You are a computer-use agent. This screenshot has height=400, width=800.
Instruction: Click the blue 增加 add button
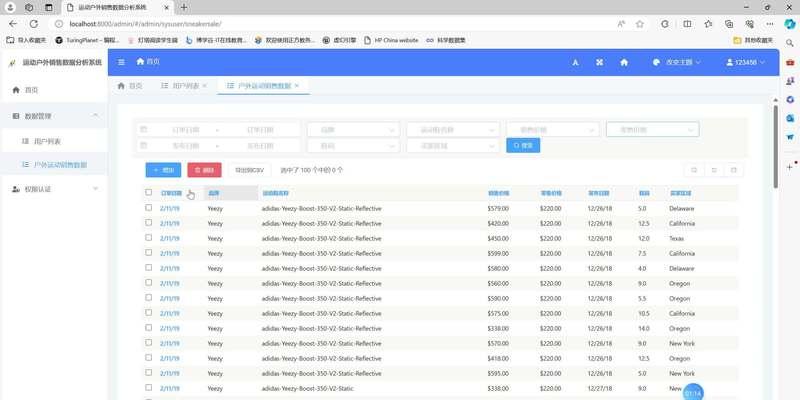[163, 170]
